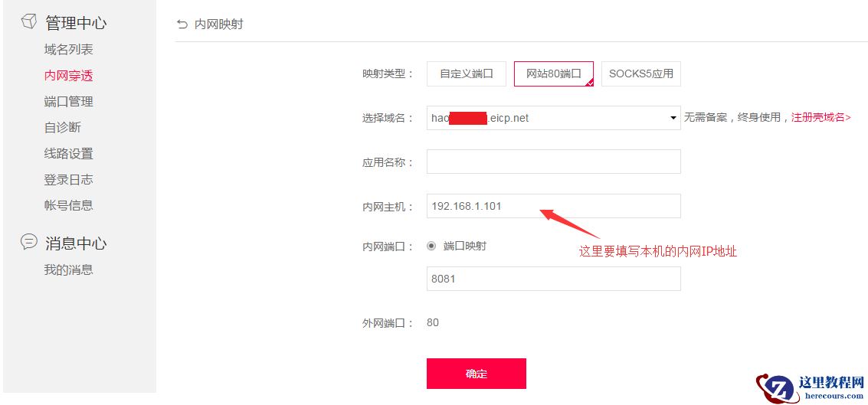Focus the 内网主机 IP address field
868x405 pixels.
click(x=553, y=206)
